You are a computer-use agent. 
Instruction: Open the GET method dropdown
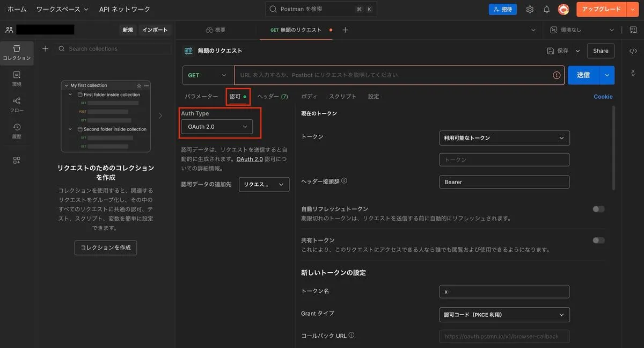point(208,76)
